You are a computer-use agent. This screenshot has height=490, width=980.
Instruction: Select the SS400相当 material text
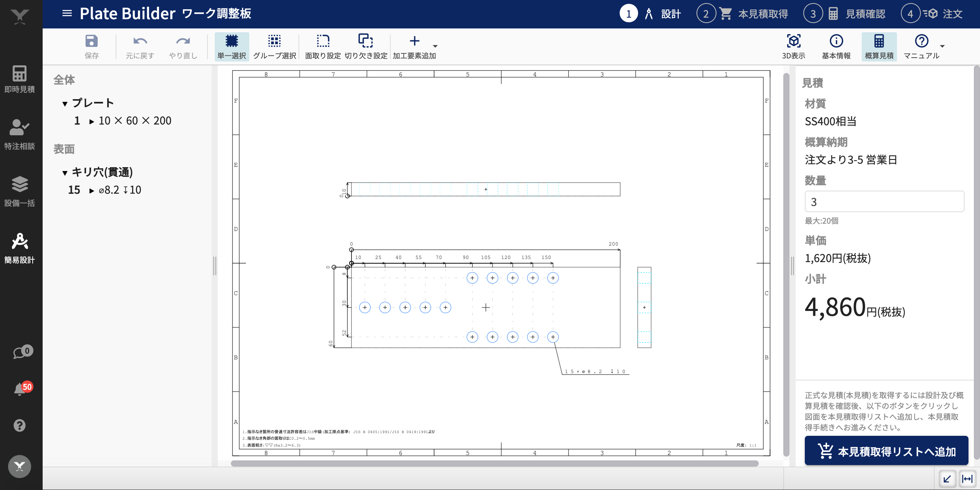(831, 121)
